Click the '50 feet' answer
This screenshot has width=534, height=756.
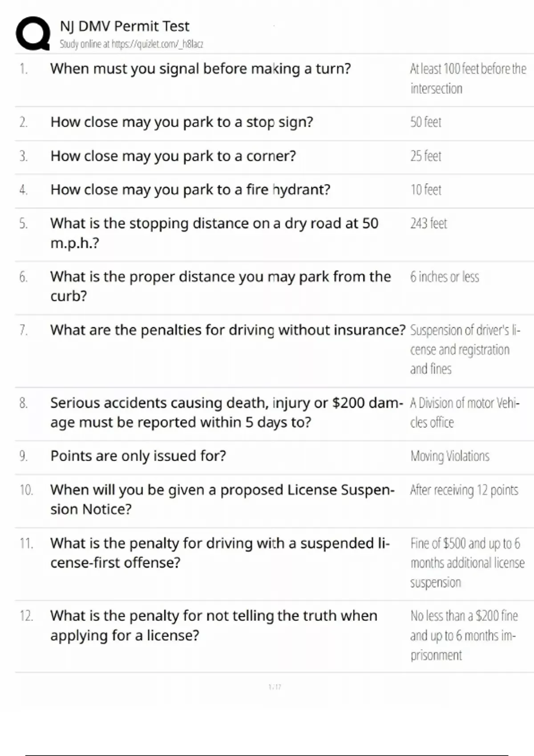pos(425,122)
